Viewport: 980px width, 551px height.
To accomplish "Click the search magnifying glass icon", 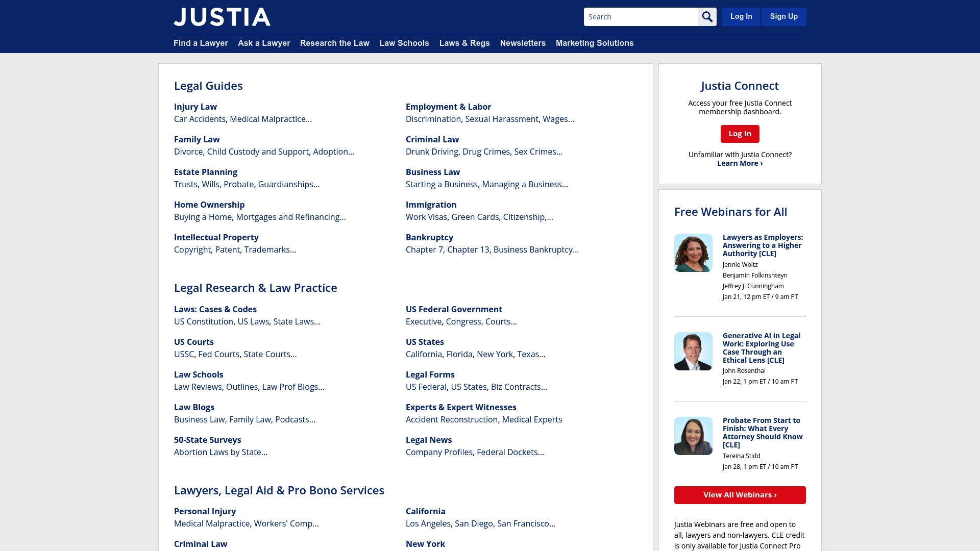I will (x=707, y=16).
